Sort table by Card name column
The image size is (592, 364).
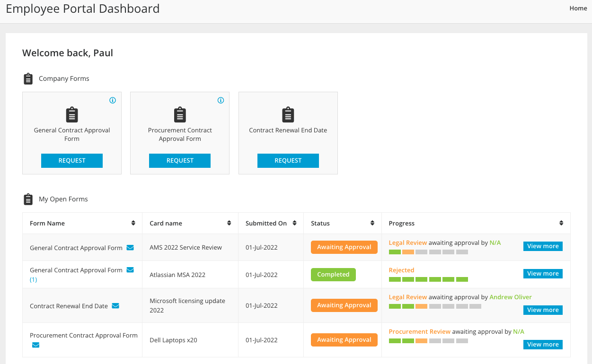click(x=229, y=223)
